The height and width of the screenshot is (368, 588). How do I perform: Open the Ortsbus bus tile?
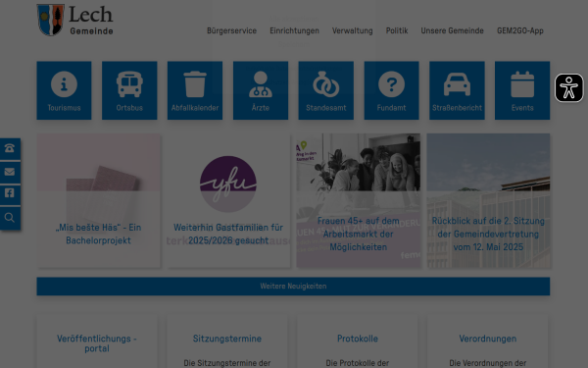129,90
